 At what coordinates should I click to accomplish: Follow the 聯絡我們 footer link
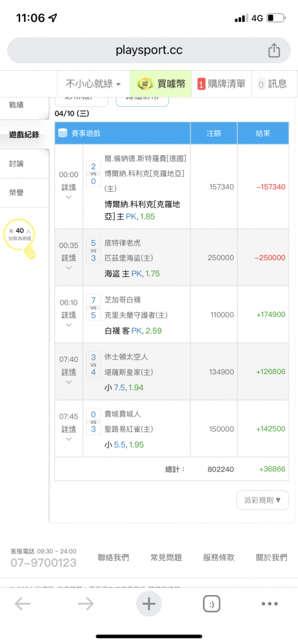pyautogui.click(x=113, y=558)
